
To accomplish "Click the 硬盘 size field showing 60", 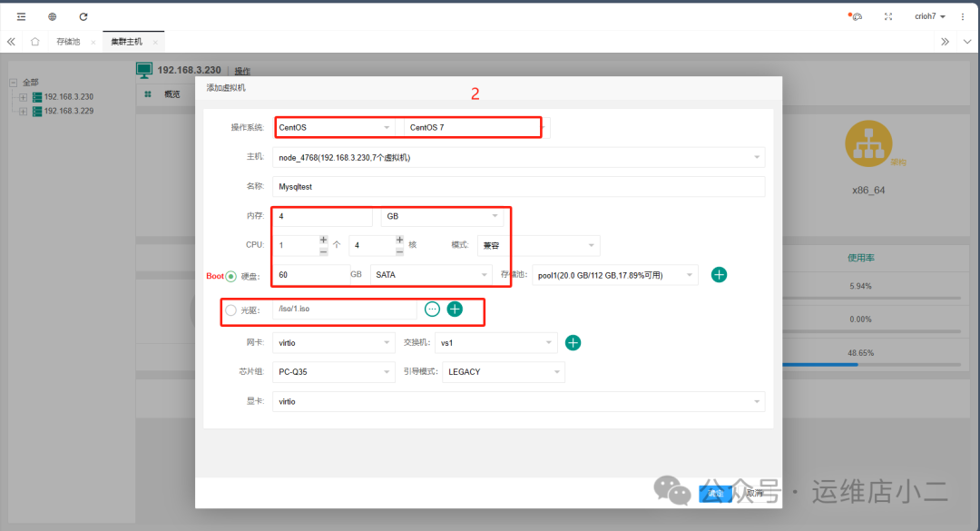I will [310, 274].
